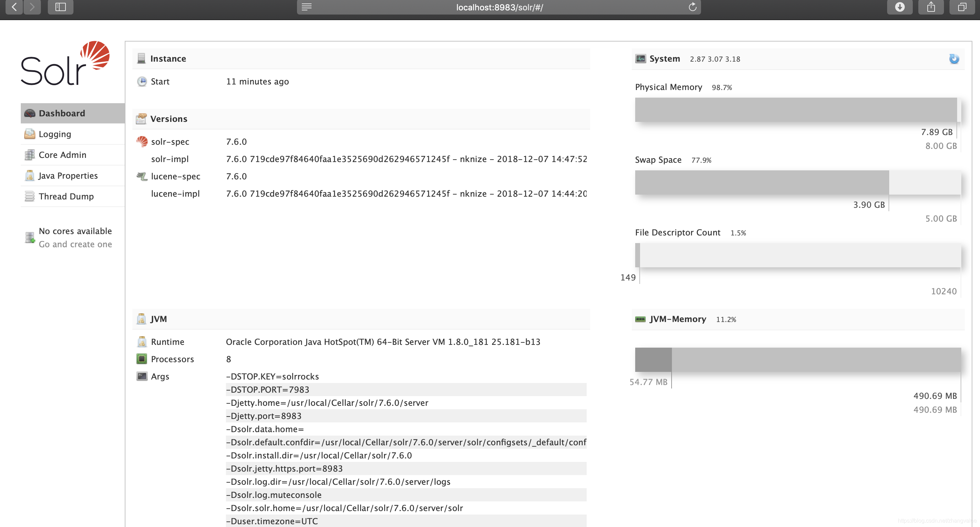Toggle the browser sidebar icon

pos(61,7)
